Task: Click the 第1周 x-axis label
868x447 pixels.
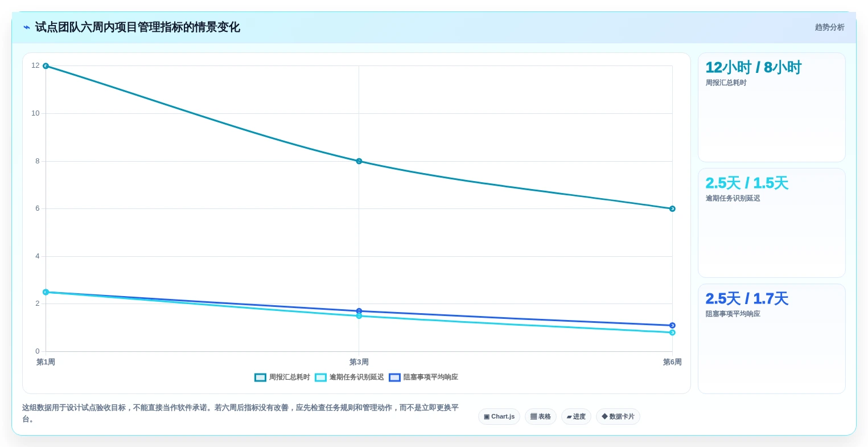Action: coord(46,362)
